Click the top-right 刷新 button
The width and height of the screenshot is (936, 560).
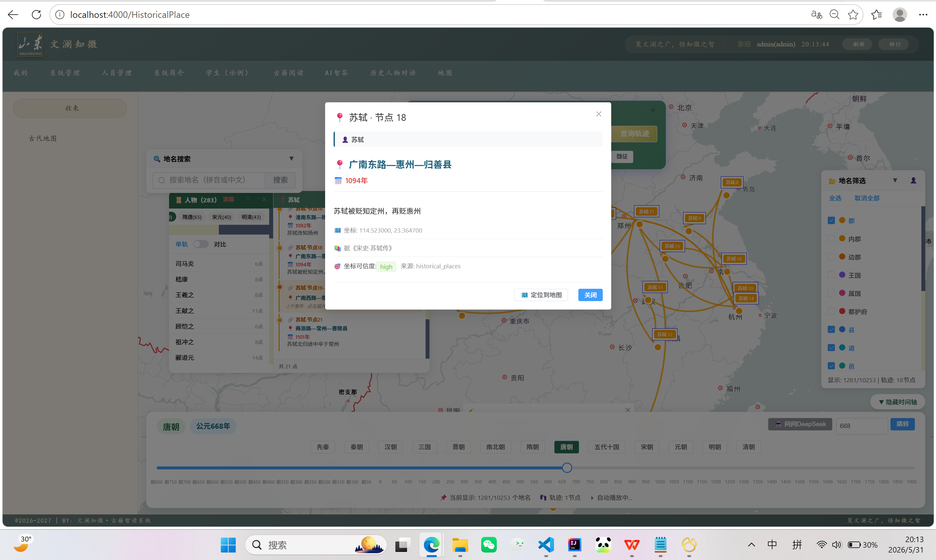[x=857, y=44]
